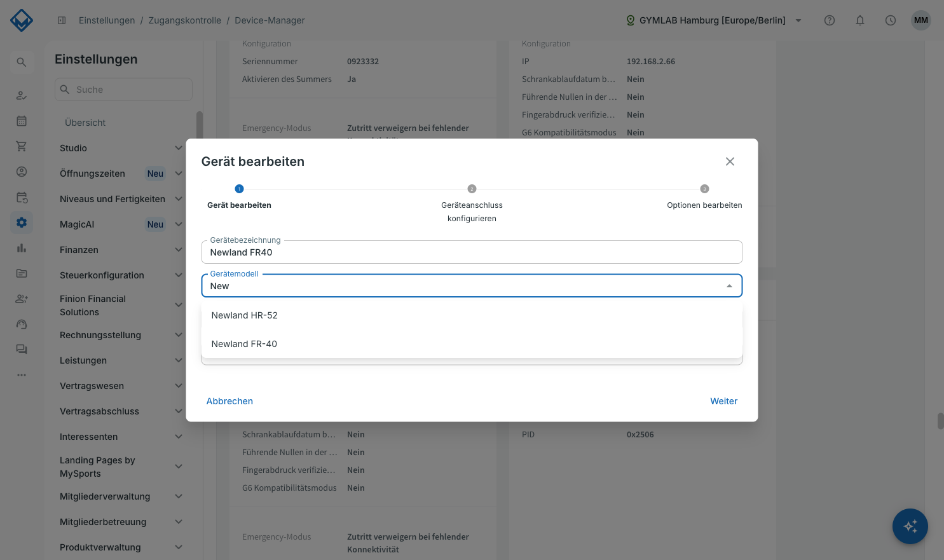Open Übersicht in settings menu
Screen dimensions: 944x560
tap(85, 123)
